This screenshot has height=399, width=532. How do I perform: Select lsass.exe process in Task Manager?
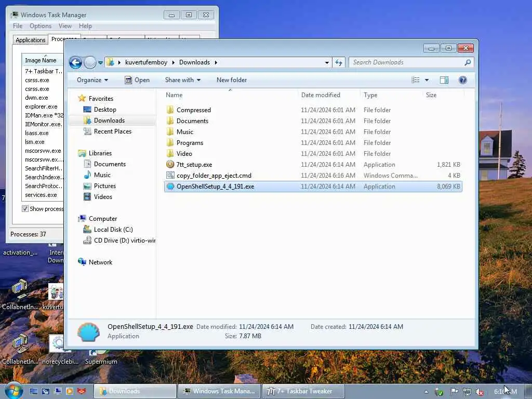[x=37, y=133]
